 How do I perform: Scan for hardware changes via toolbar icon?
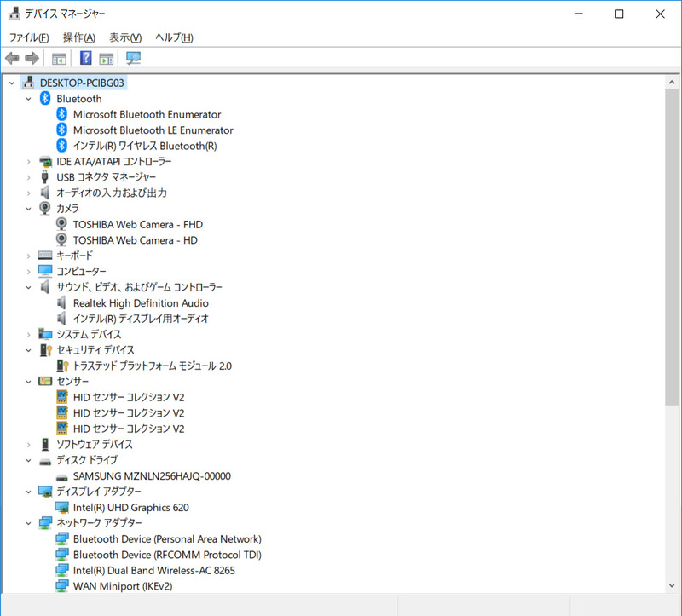point(132,58)
